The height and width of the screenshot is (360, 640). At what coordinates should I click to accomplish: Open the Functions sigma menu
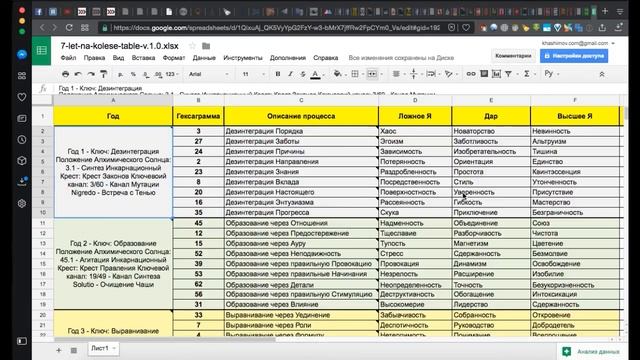click(527, 74)
